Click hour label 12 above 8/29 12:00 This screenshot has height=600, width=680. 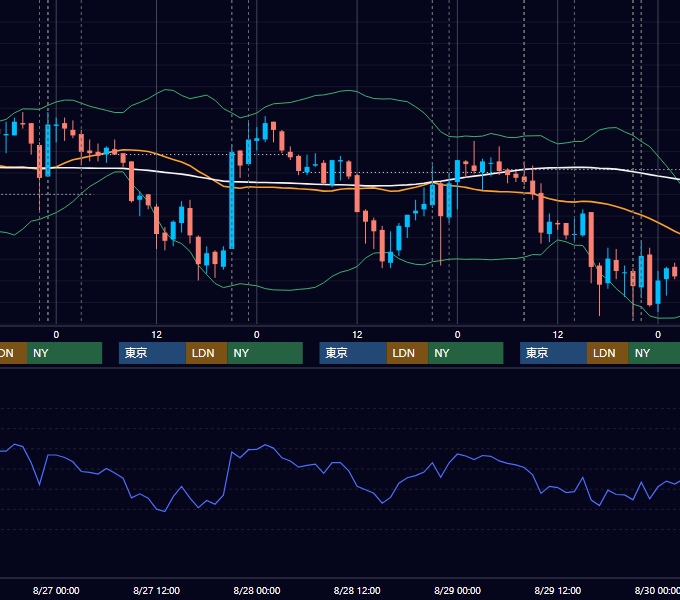tap(558, 335)
